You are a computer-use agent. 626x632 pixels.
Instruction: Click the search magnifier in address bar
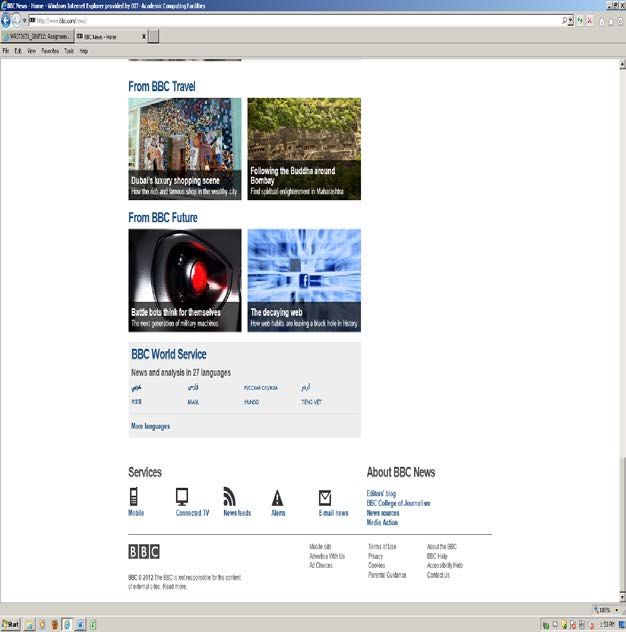(564, 20)
